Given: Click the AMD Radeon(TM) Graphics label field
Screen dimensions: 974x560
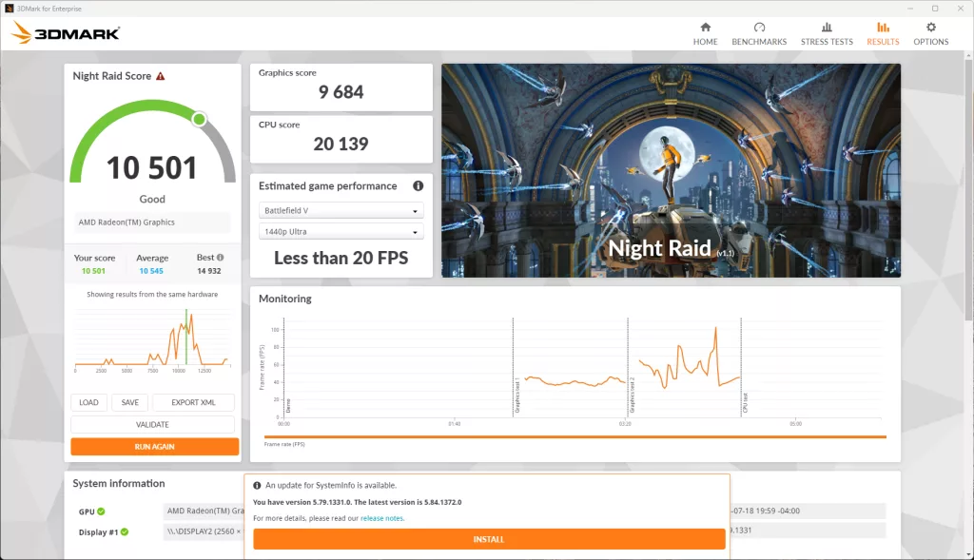Looking at the screenshot, I should 152,222.
